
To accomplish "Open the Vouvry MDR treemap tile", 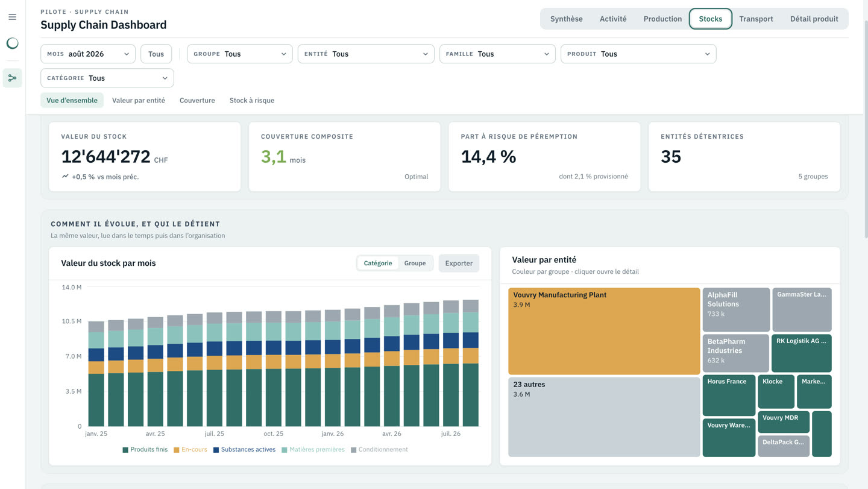I will point(784,421).
